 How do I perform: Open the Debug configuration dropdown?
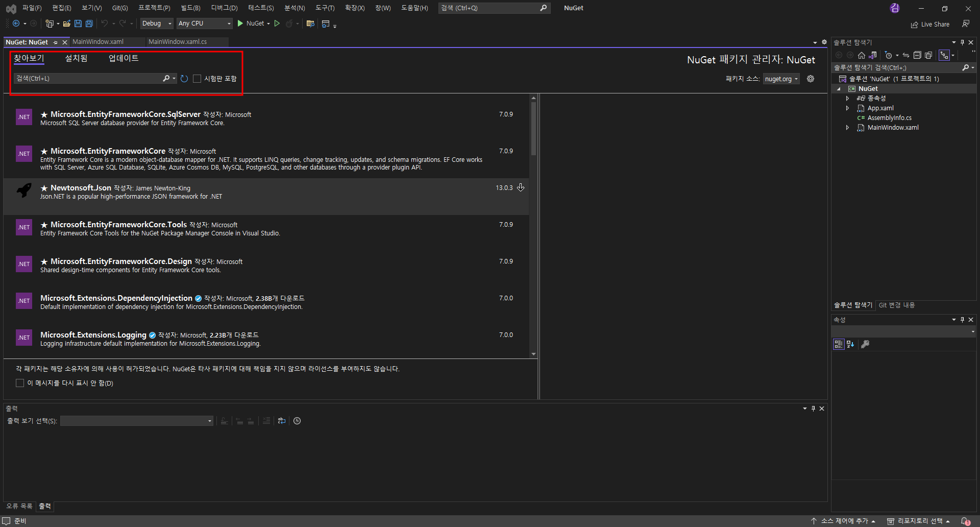click(157, 23)
